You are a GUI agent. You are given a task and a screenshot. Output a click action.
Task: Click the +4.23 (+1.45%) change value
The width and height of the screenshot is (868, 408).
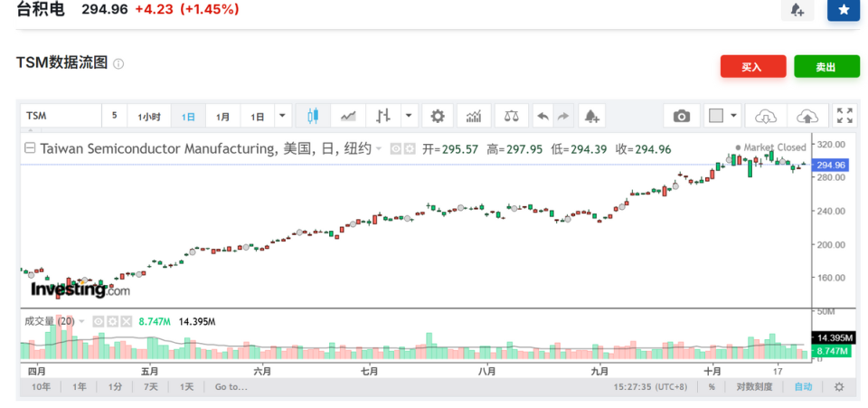187,9
